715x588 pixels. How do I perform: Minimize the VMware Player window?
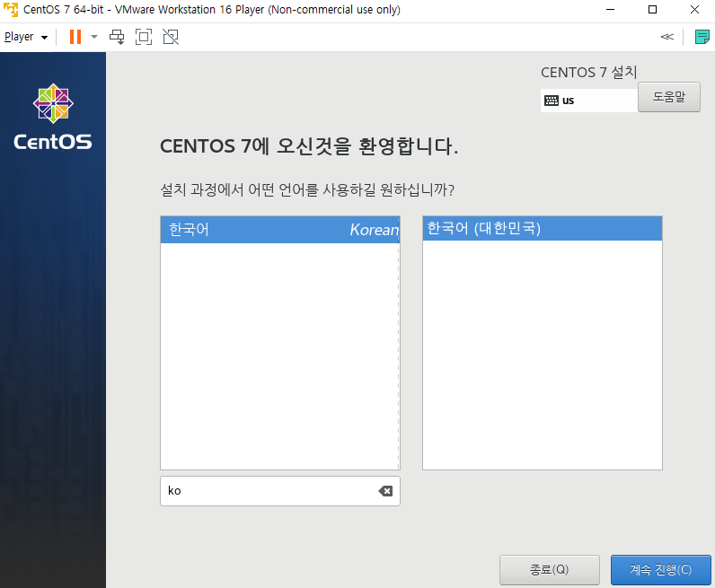click(x=610, y=10)
